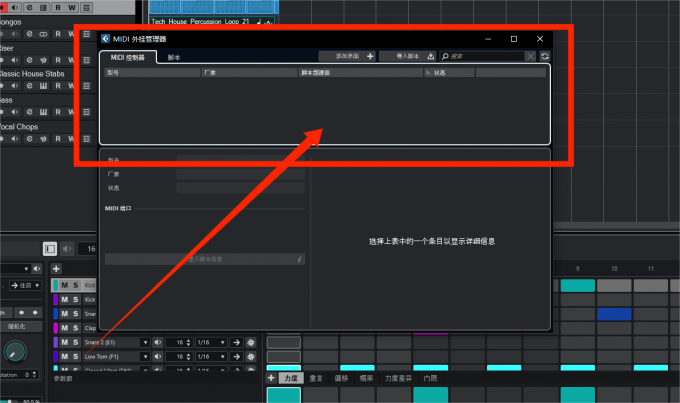
Task: Click the teal rotary knob above rotation
Action: pos(15,352)
